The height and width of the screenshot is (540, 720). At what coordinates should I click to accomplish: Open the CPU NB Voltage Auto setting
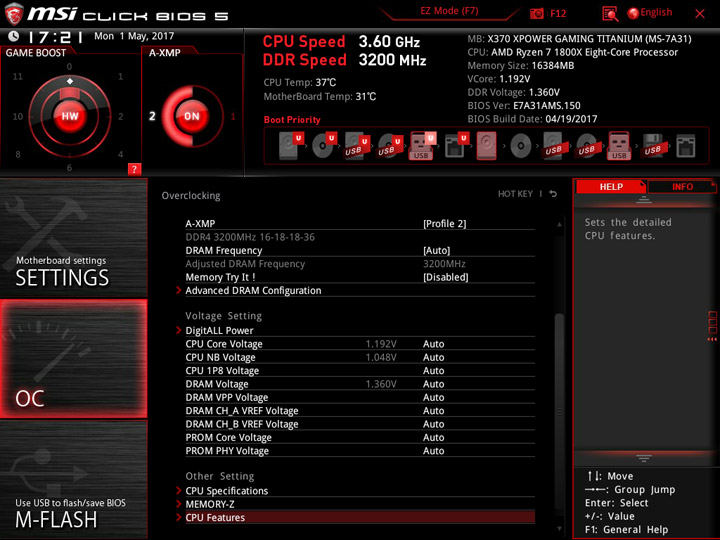tap(433, 357)
